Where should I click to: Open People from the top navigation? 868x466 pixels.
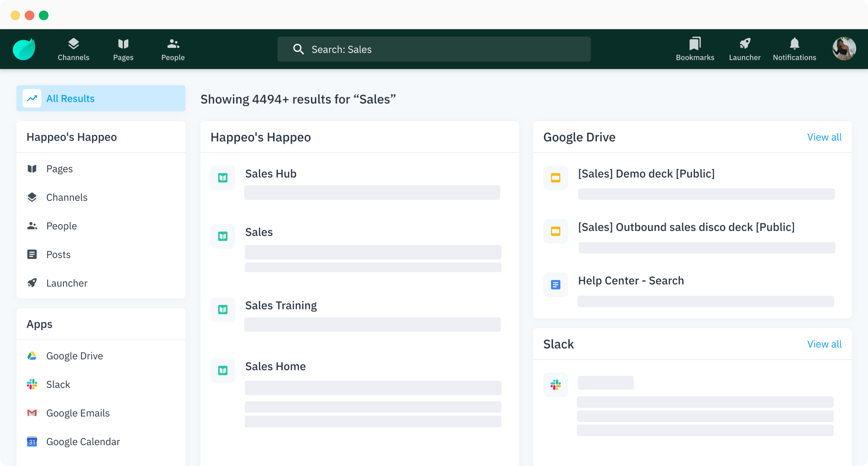[173, 49]
